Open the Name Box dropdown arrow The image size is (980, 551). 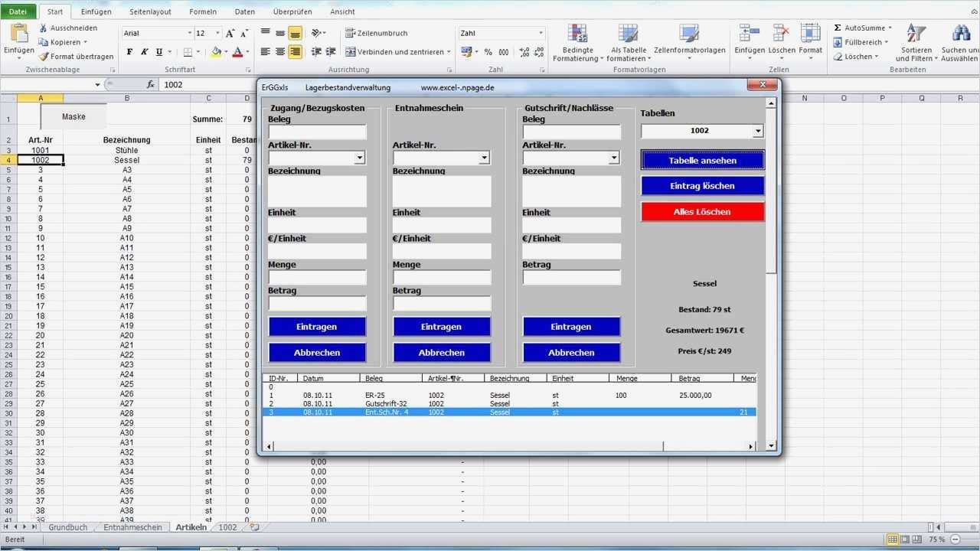pos(98,85)
